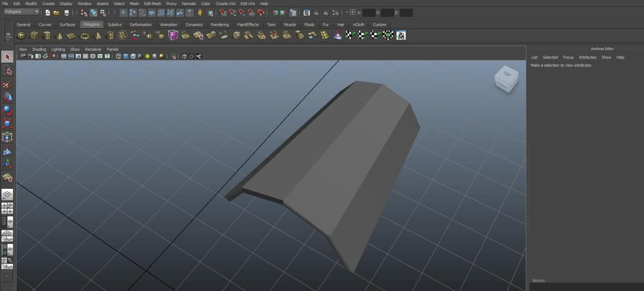Viewport: 644px width, 291px height.
Task: Open the viewport Renderer menu
Action: (93, 50)
